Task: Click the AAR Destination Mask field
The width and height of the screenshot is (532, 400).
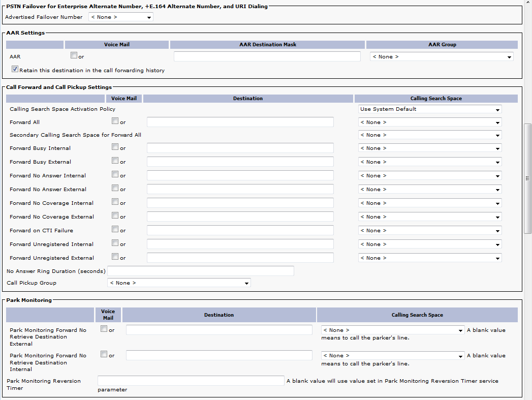Action: [x=267, y=56]
